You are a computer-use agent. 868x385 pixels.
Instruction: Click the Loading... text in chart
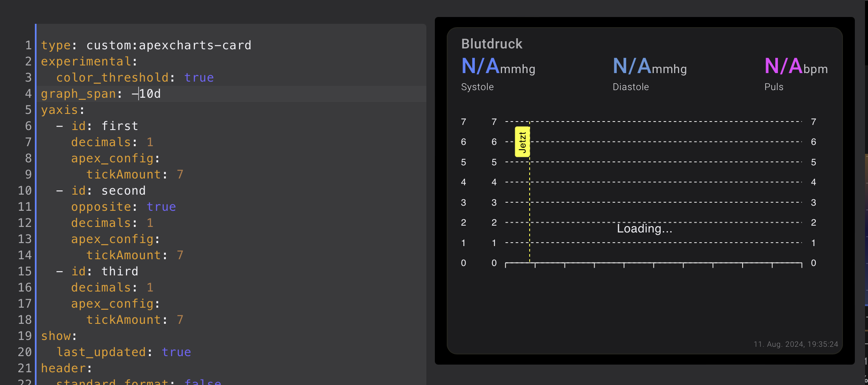point(644,229)
